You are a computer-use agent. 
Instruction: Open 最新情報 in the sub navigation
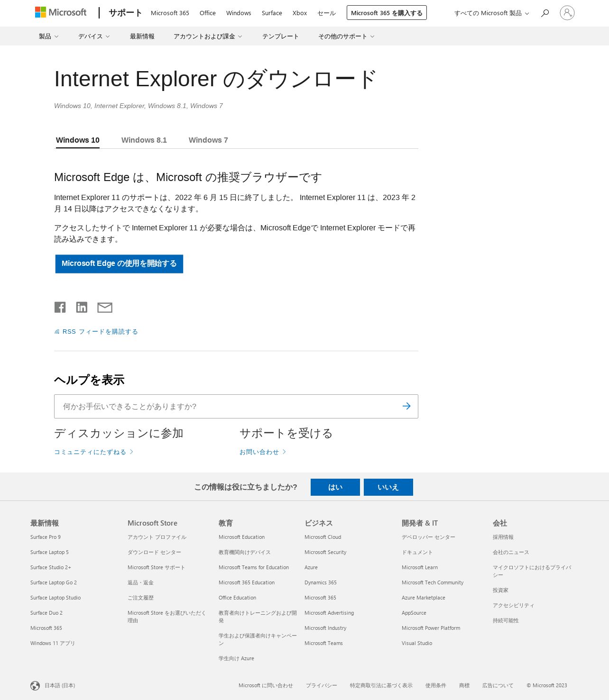142,36
